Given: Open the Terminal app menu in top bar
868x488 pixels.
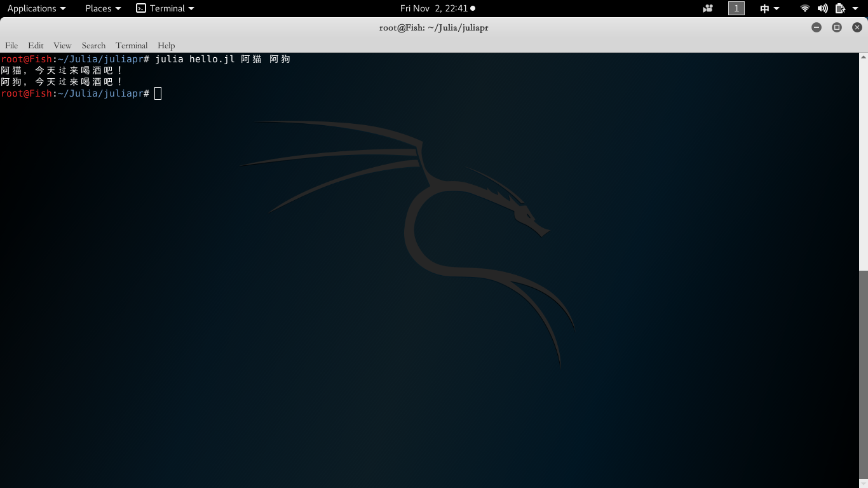Looking at the screenshot, I should coord(165,8).
